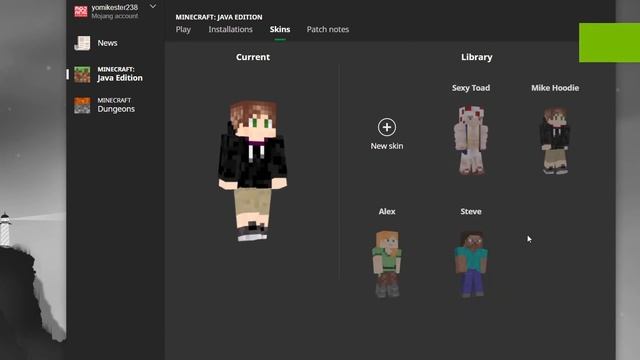Switch to the Play tab

click(x=183, y=29)
